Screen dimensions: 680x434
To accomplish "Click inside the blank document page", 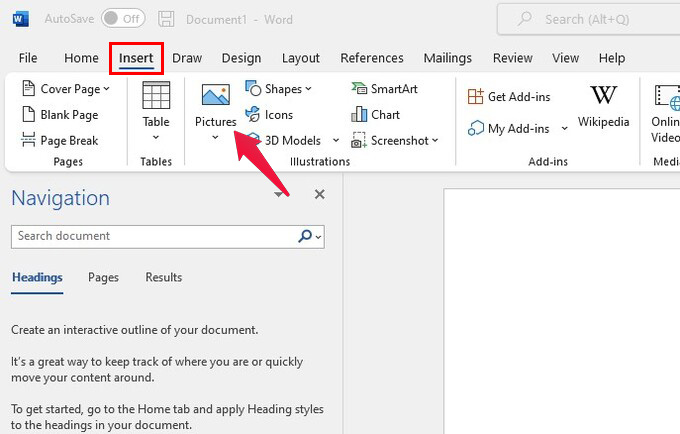I will pos(562,311).
